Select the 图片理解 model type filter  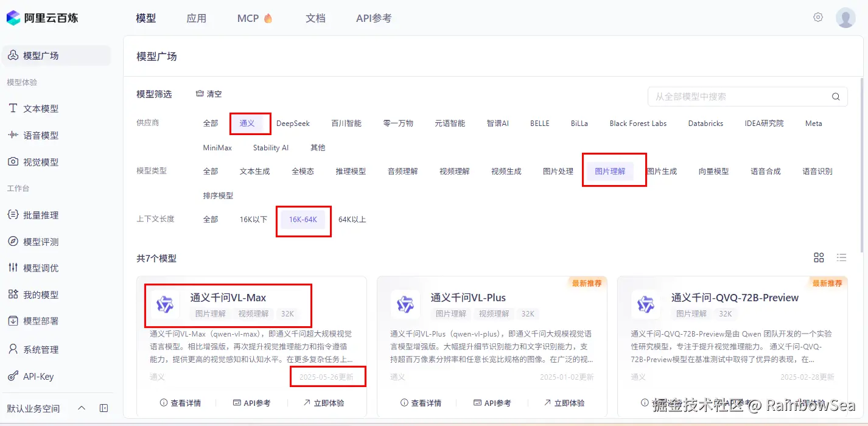(610, 171)
